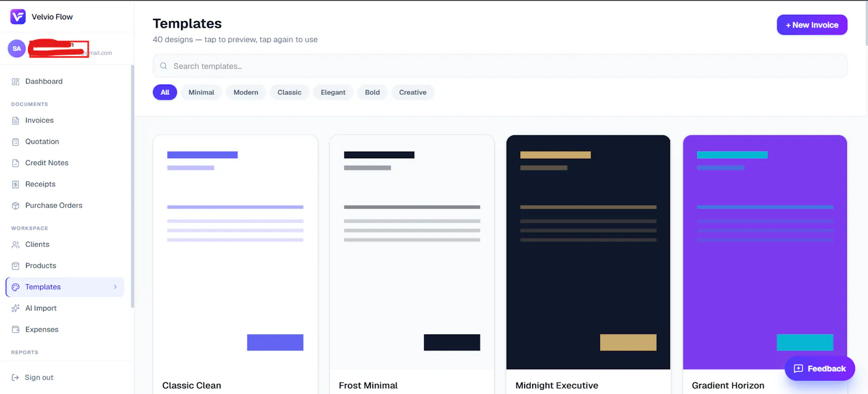Click the Sign out arrow icon
The width and height of the screenshot is (868, 394).
point(15,378)
